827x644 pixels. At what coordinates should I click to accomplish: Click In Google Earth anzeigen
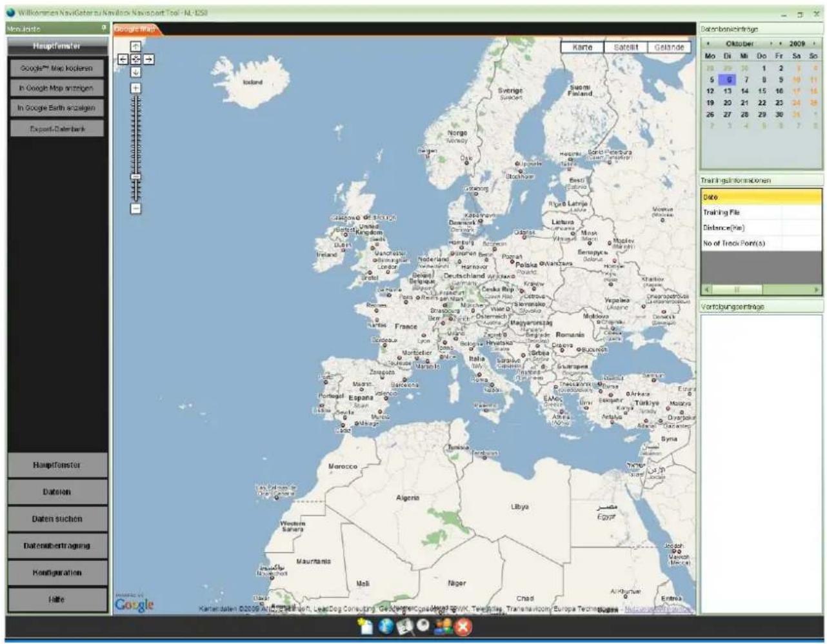coord(57,108)
